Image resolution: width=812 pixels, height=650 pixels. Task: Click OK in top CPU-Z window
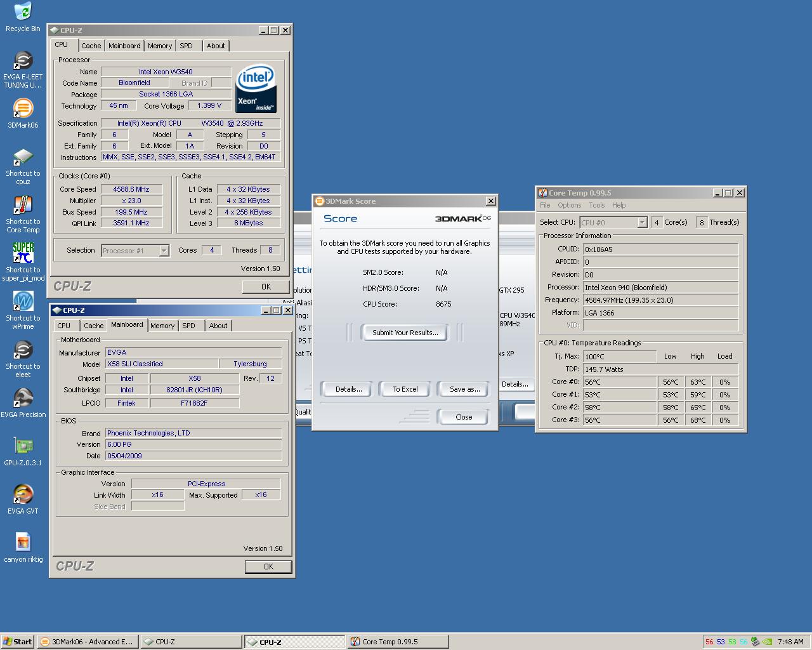click(266, 287)
